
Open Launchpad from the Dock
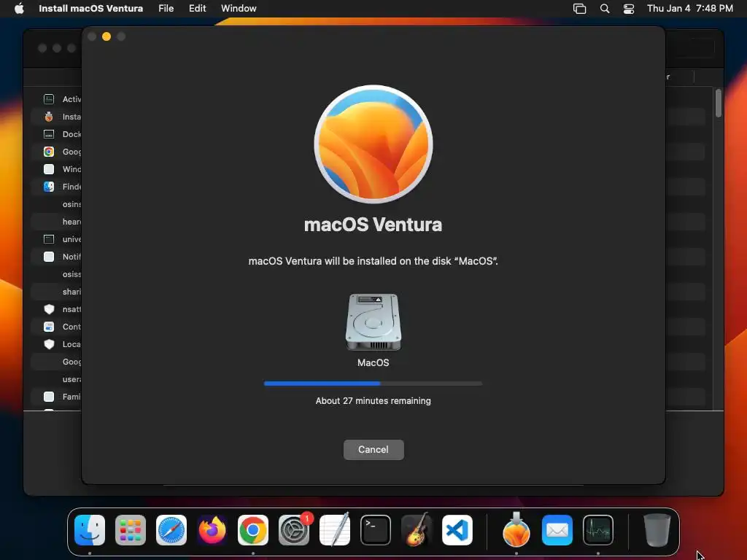131,530
